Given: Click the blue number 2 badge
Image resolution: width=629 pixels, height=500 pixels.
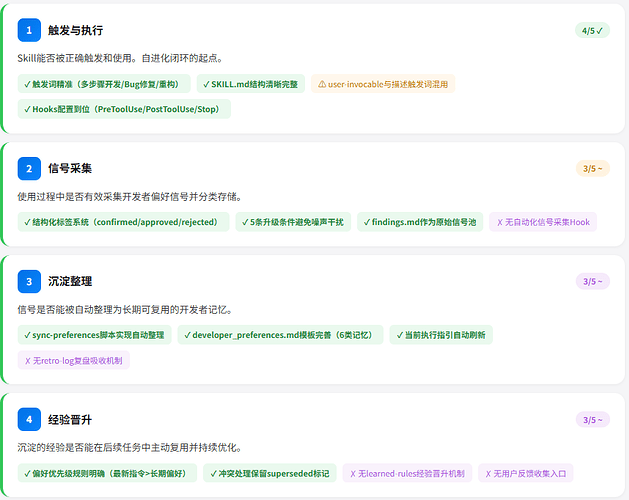Looking at the screenshot, I should tap(29, 169).
